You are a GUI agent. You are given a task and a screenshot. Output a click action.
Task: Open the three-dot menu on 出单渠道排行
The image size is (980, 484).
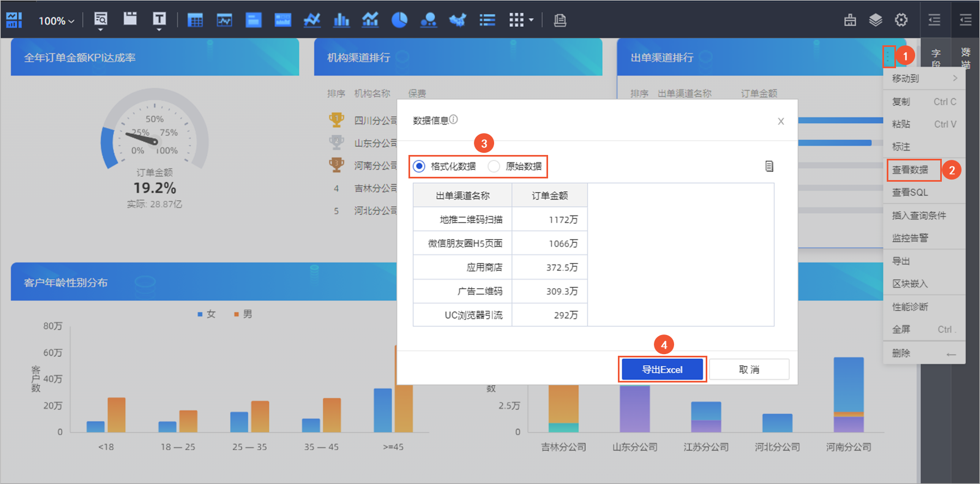click(888, 56)
